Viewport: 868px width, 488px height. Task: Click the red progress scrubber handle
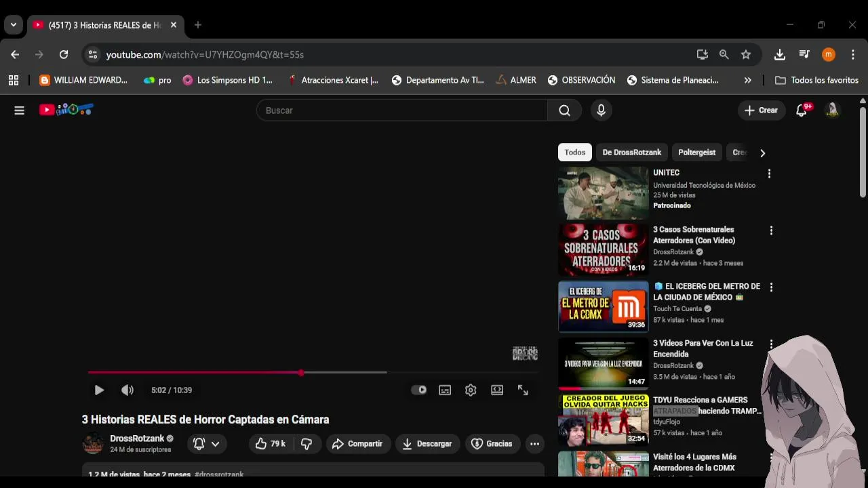(x=301, y=372)
